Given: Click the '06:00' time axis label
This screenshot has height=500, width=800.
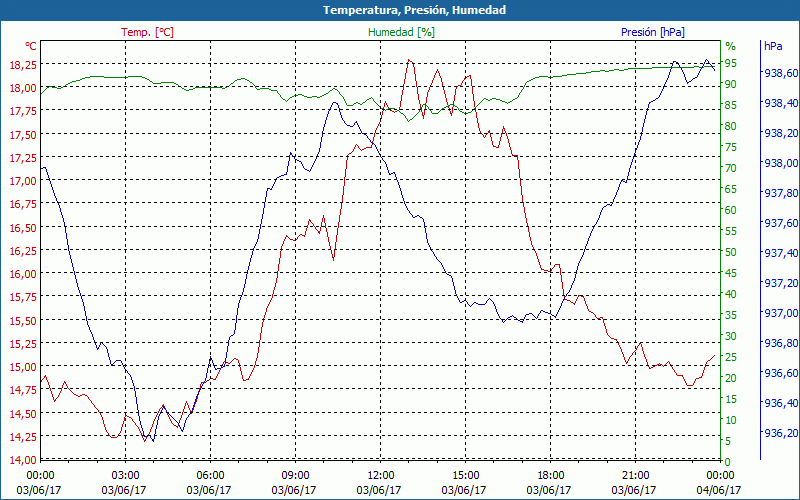Looking at the screenshot, I should 210,475.
